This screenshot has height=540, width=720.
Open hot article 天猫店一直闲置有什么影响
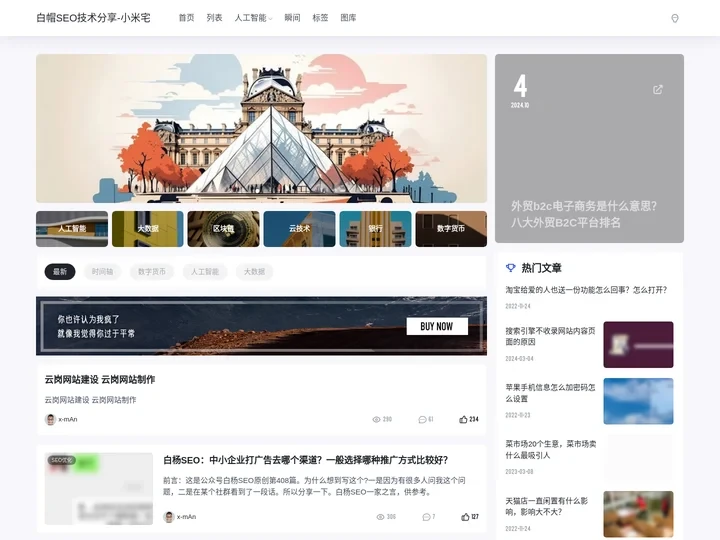pos(546,506)
